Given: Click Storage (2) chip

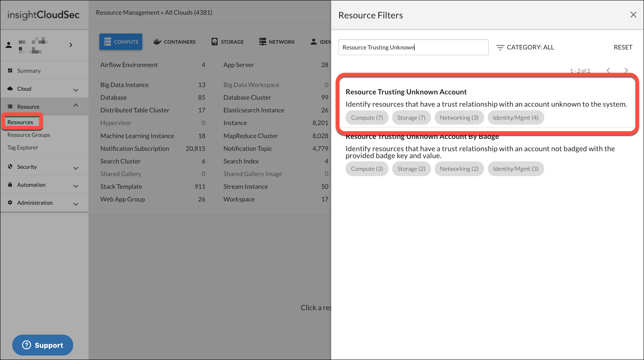Looking at the screenshot, I should pyautogui.click(x=411, y=169).
